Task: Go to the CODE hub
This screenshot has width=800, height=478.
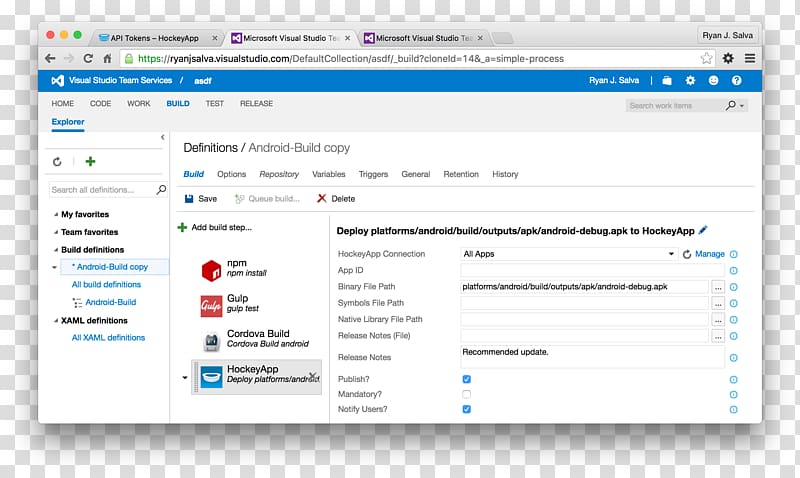Action: coord(101,104)
